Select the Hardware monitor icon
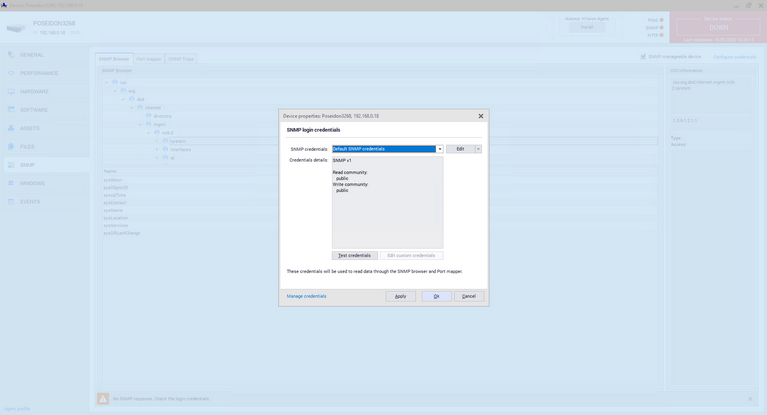 point(11,92)
